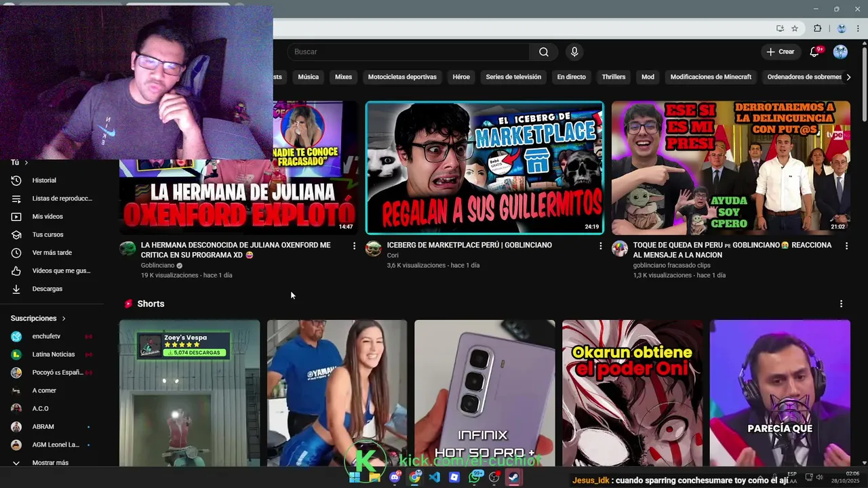Image resolution: width=868 pixels, height=488 pixels.
Task: Click the search magnifier button
Action: [543, 52]
